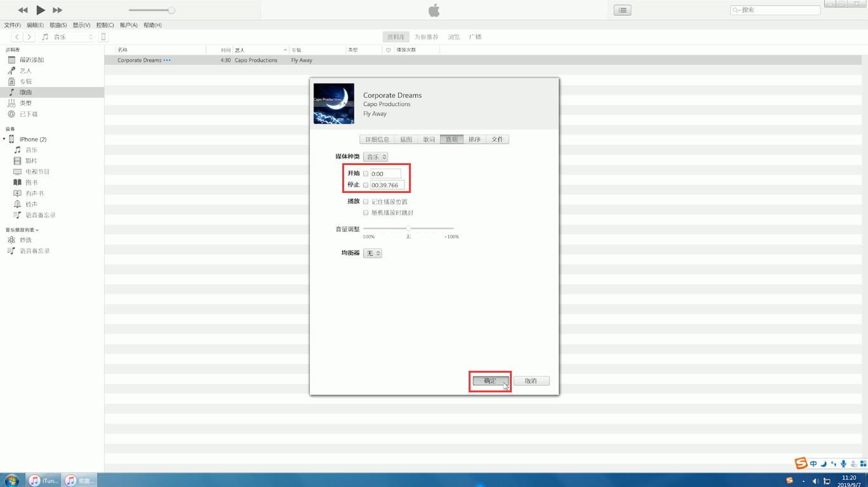Switch to the 文件 tab
This screenshot has width=868, height=487.
tap(497, 140)
